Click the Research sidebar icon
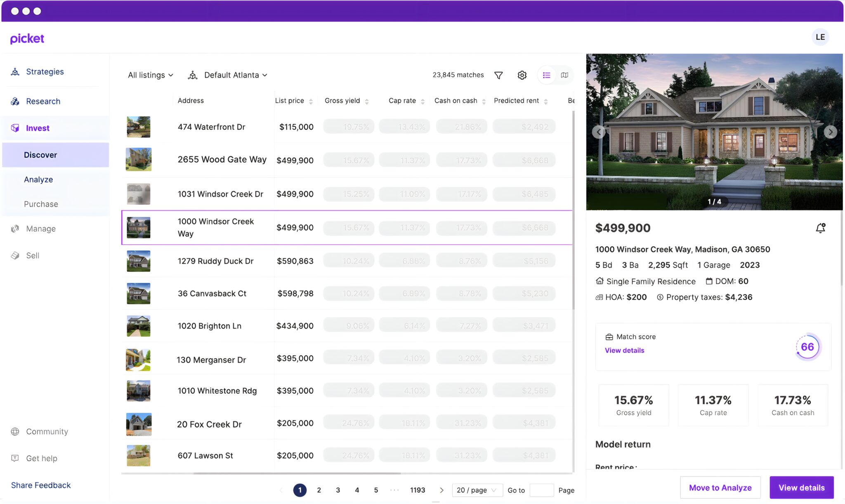 pyautogui.click(x=15, y=101)
